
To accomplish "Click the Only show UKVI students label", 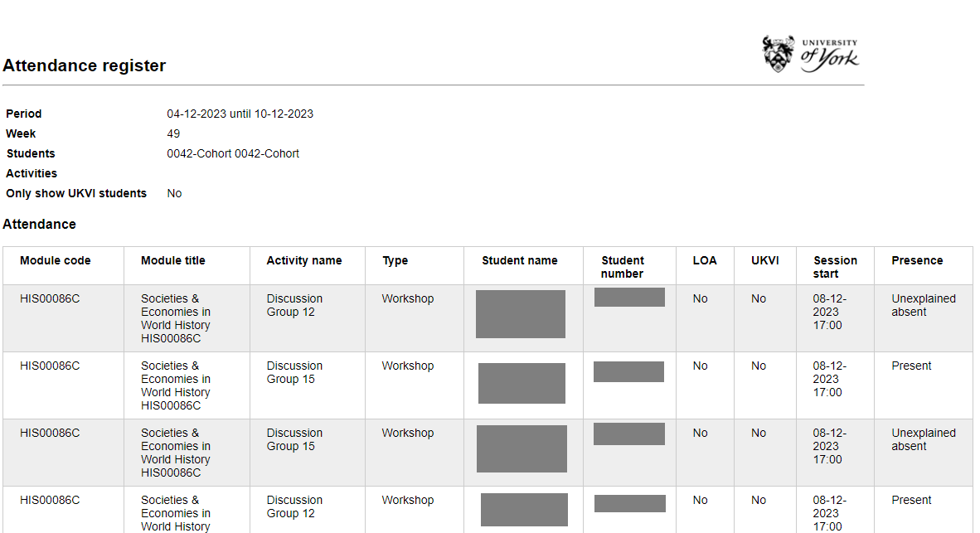I will click(76, 193).
